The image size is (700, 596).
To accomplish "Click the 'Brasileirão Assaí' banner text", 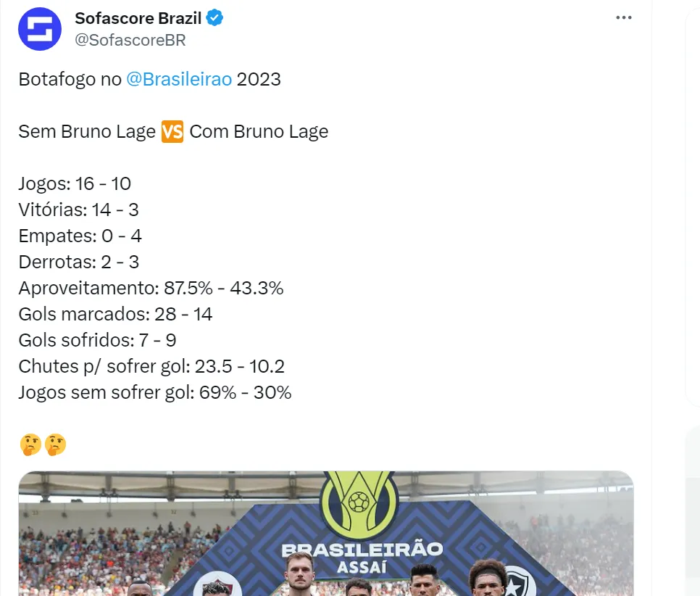I will 361,557.
